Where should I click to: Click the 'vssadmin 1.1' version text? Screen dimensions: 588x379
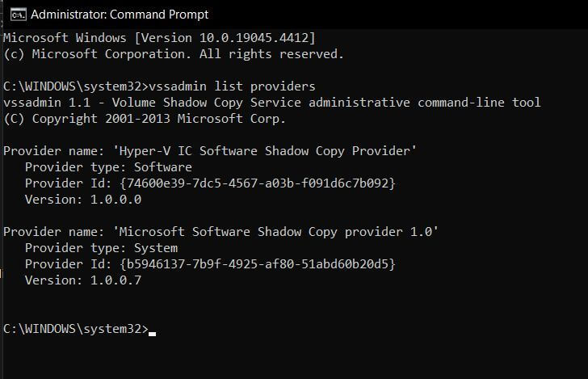point(47,103)
